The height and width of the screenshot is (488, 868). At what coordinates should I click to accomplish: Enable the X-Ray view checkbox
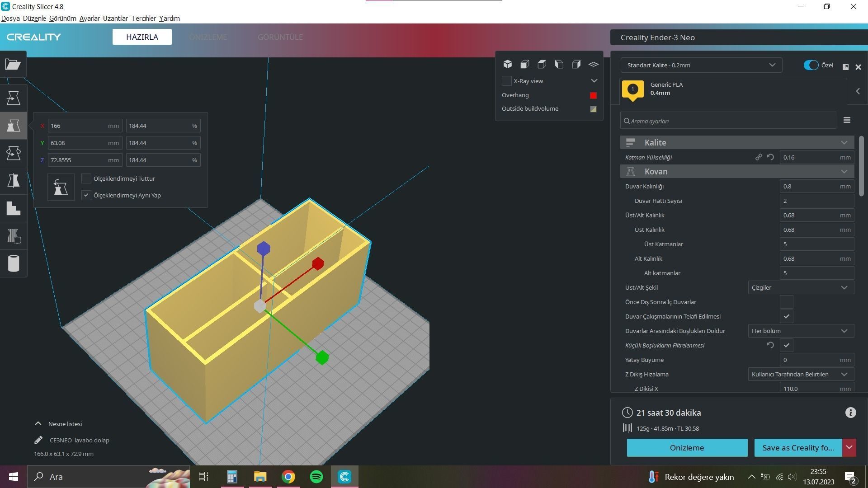pos(507,81)
